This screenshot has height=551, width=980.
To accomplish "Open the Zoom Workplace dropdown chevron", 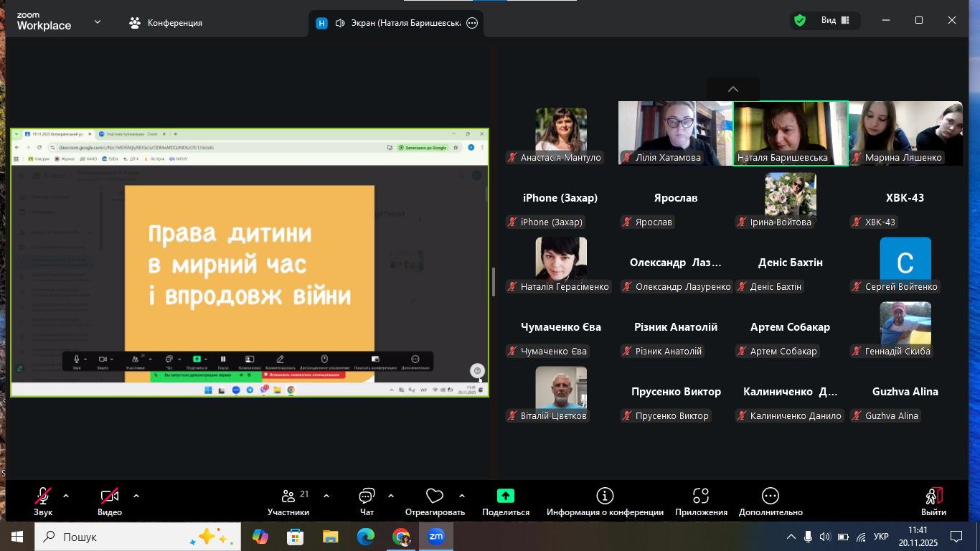I will point(98,22).
